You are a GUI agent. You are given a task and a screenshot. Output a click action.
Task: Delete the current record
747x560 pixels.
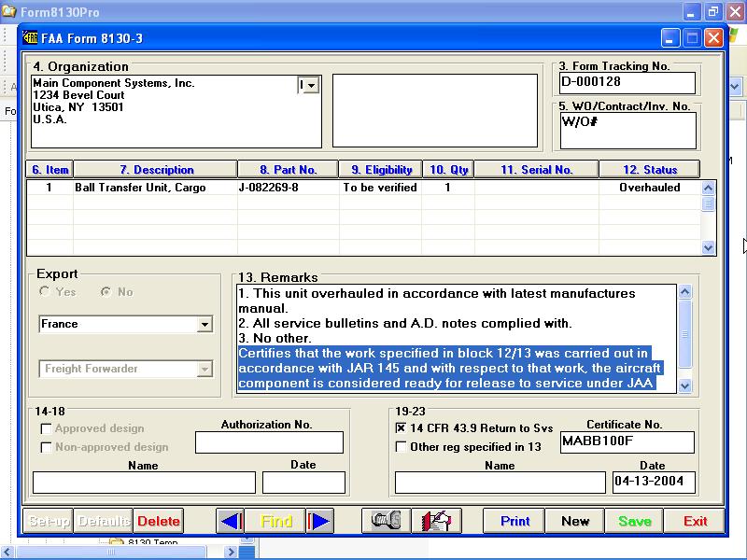tap(159, 521)
